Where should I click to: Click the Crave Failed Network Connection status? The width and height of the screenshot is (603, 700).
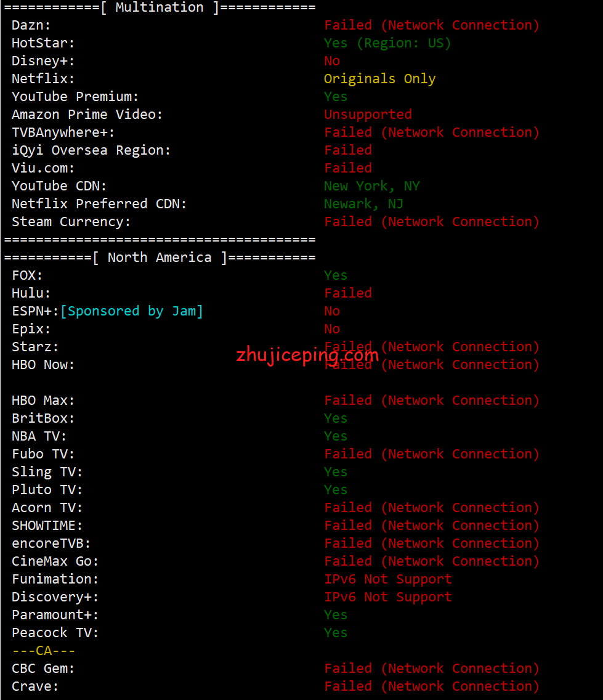coord(432,686)
